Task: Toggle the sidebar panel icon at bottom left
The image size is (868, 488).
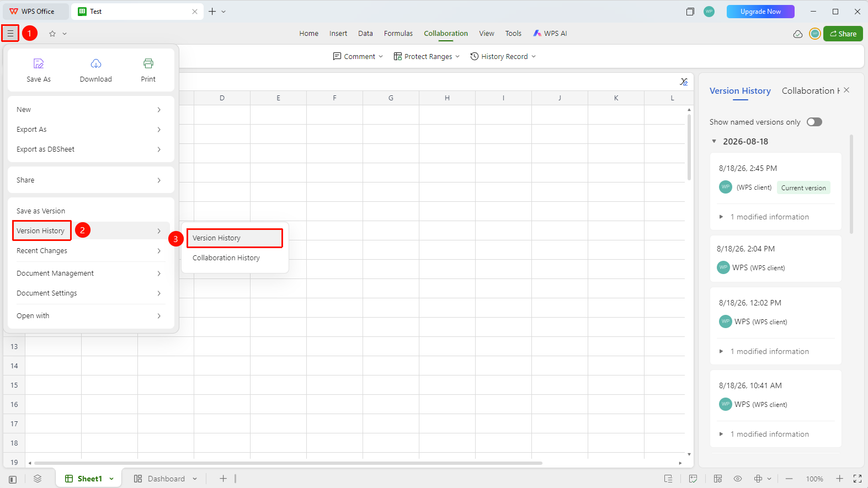Action: tap(13, 479)
